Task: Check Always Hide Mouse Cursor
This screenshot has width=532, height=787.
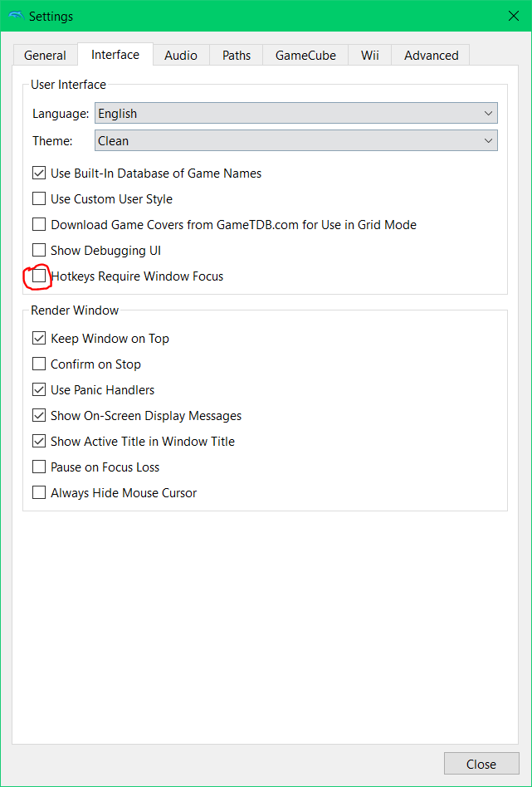Action: [39, 492]
